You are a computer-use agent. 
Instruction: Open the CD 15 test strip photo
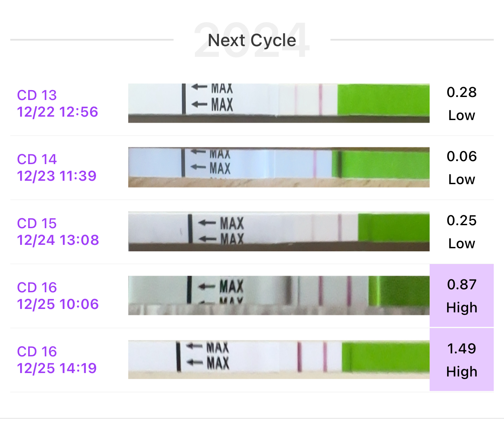pyautogui.click(x=279, y=232)
